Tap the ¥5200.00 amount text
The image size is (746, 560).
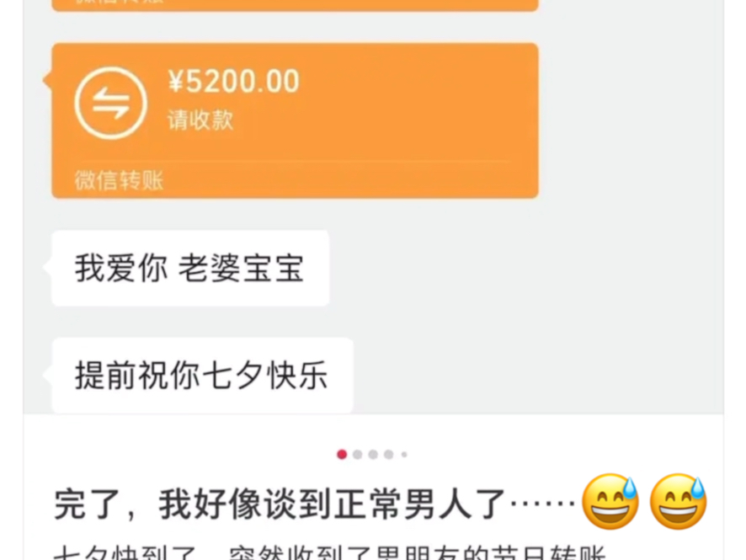(233, 81)
